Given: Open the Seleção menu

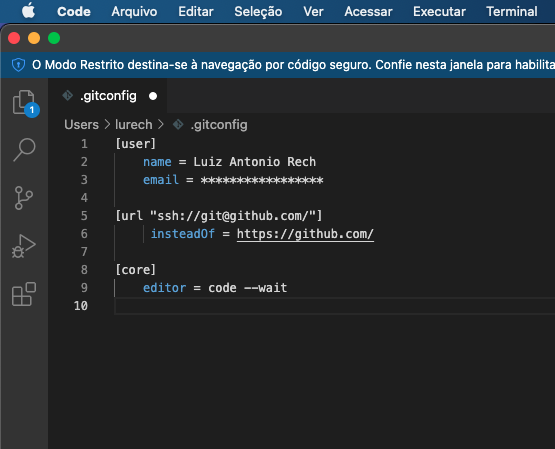Looking at the screenshot, I should pyautogui.click(x=258, y=12).
